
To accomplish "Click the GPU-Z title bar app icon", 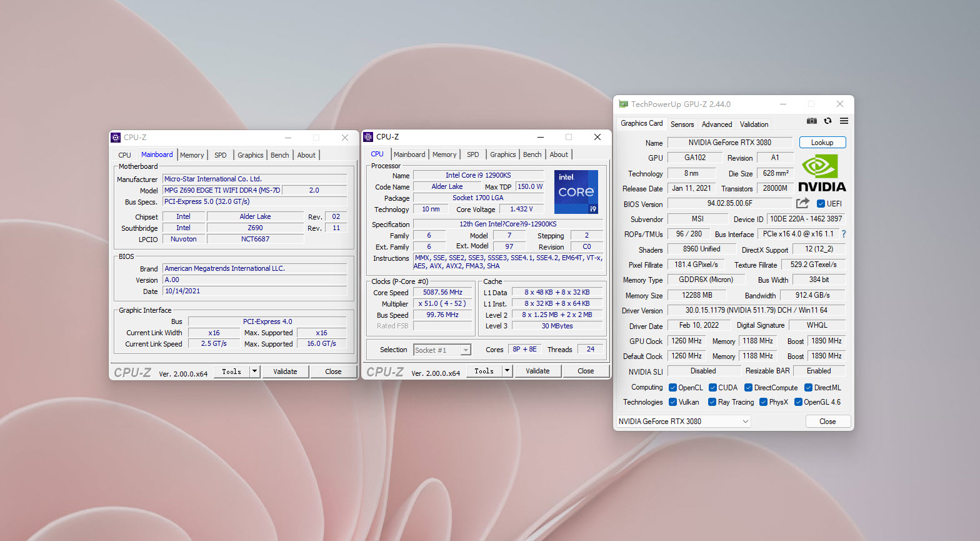I will tap(623, 104).
